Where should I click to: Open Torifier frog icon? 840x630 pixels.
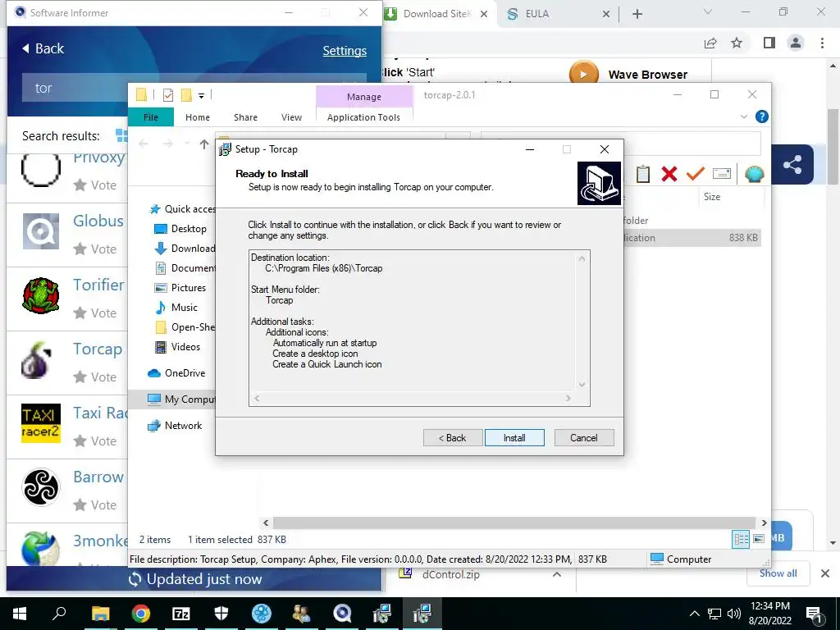pyautogui.click(x=41, y=295)
